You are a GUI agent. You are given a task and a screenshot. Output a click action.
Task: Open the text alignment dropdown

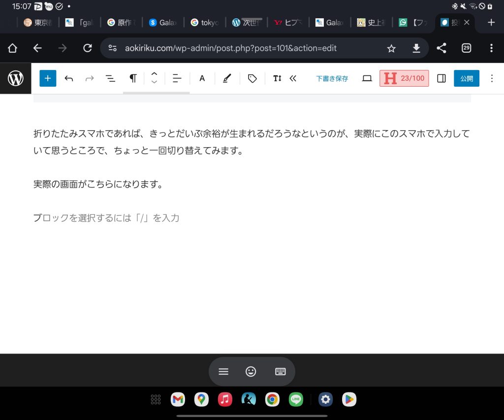(x=177, y=78)
